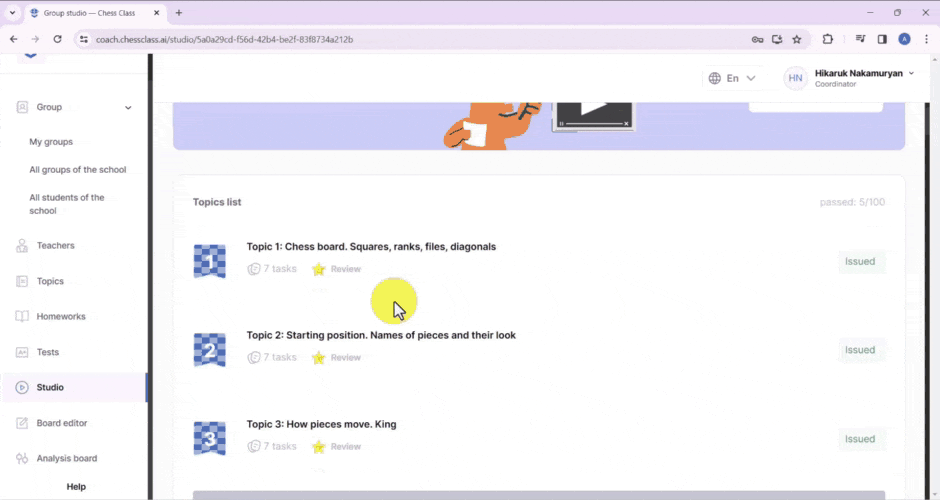The width and height of the screenshot is (940, 500).
Task: Click the Issued status for Topic 3
Action: pos(860,439)
